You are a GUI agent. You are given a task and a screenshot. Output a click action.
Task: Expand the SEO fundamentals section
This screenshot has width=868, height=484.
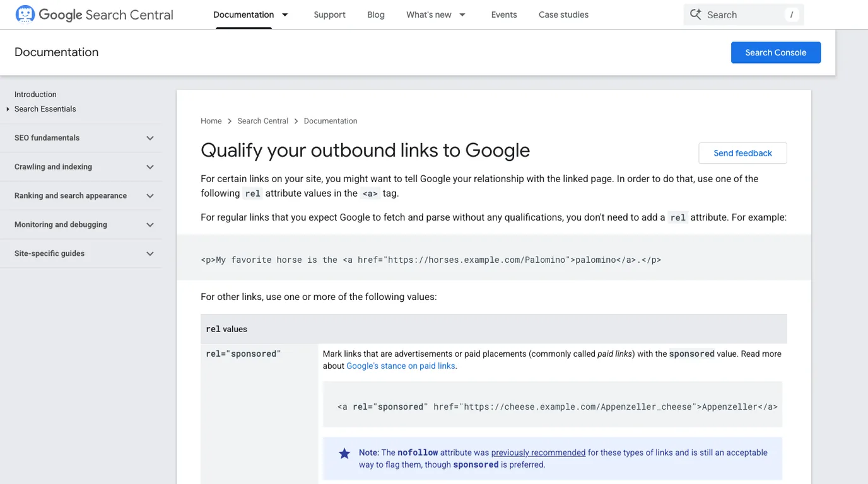point(150,138)
